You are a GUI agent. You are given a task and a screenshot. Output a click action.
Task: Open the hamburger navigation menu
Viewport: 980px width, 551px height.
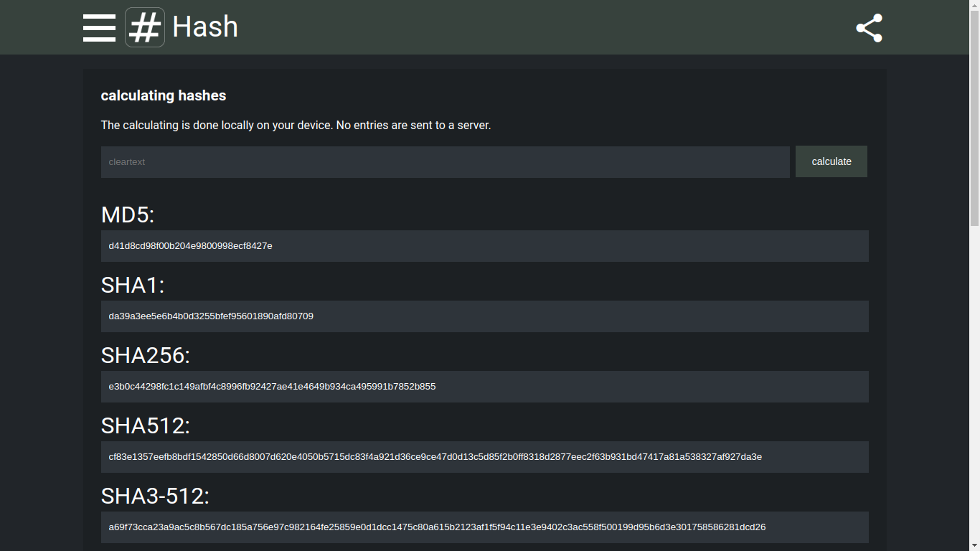[x=99, y=28]
